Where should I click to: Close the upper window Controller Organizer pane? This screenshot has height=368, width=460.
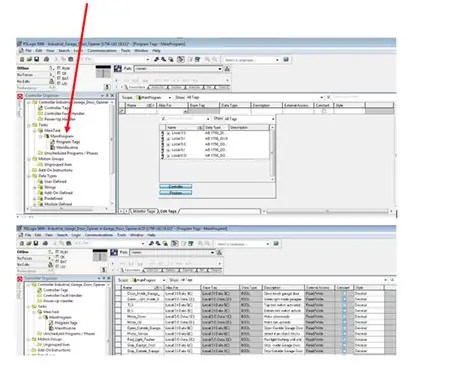112,96
